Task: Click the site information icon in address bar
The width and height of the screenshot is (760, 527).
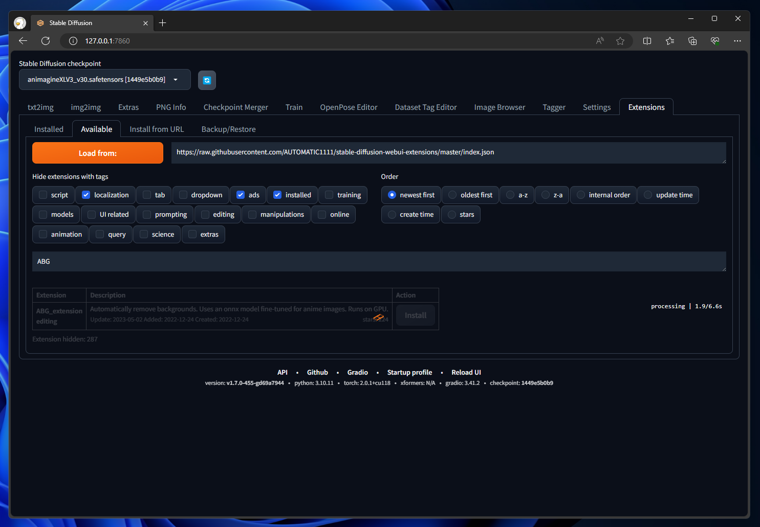Action: pyautogui.click(x=73, y=41)
